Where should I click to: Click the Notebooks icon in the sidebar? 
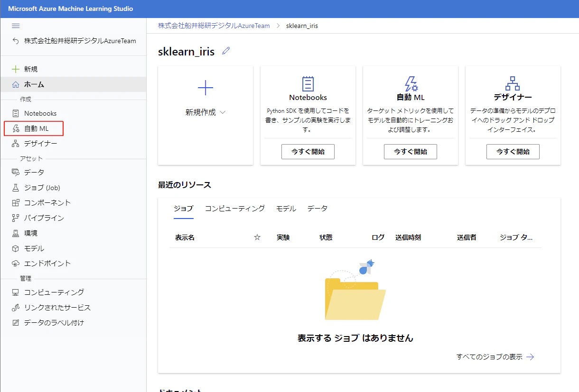(16, 113)
